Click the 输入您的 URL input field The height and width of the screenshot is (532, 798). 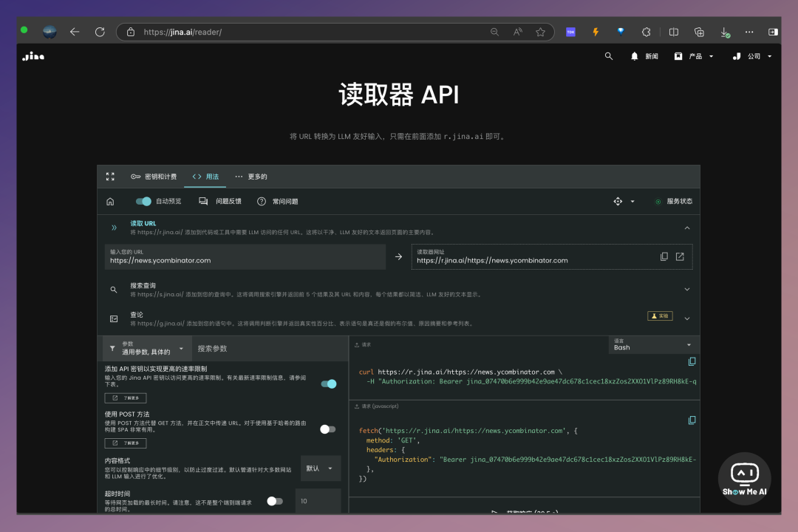point(245,256)
